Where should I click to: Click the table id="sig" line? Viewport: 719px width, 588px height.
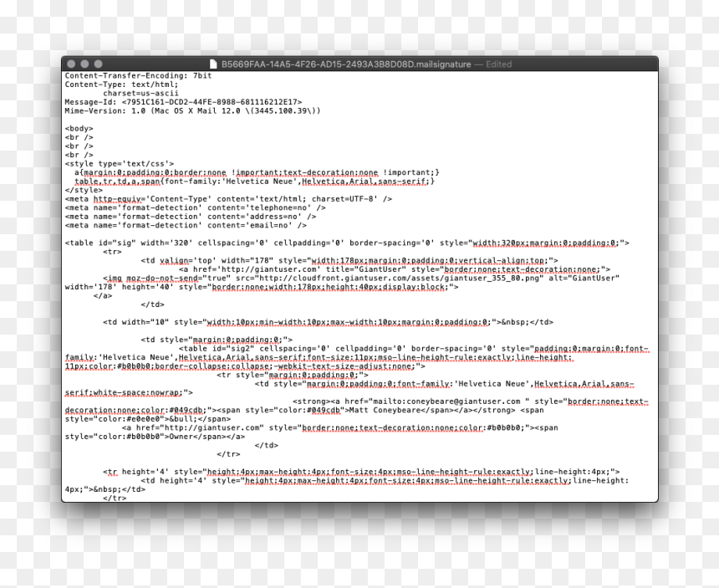(347, 243)
